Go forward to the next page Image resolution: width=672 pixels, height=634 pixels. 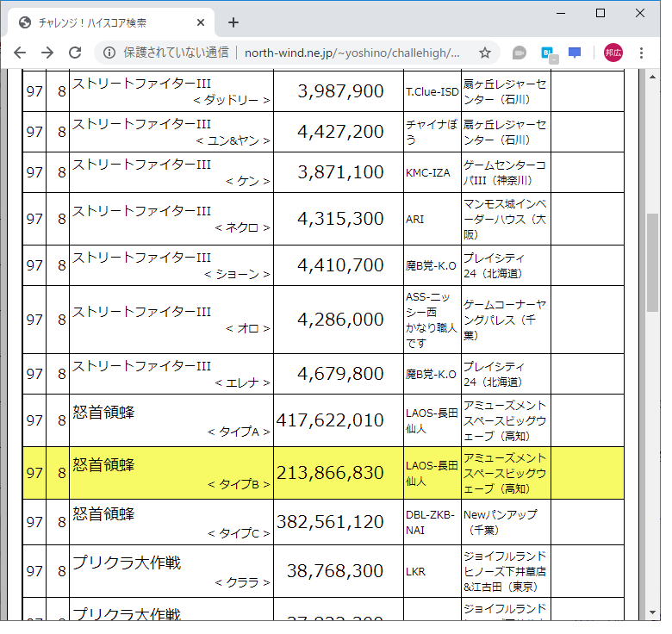click(47, 53)
